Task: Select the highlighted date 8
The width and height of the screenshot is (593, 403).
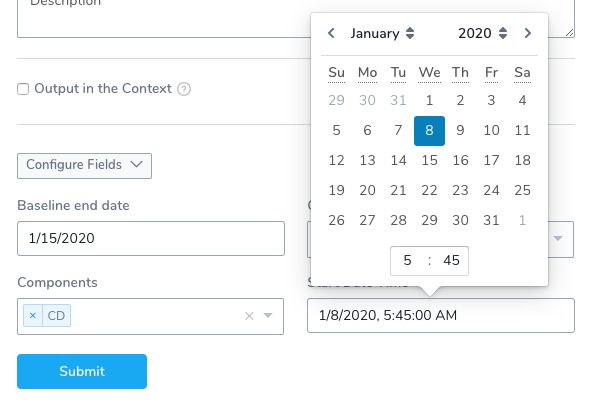Action: coord(429,131)
